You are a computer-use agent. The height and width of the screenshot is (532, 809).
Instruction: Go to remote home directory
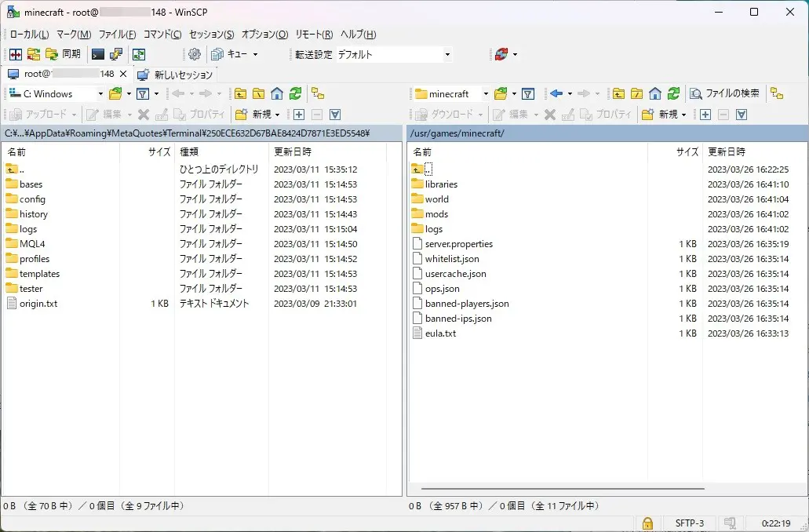point(655,93)
